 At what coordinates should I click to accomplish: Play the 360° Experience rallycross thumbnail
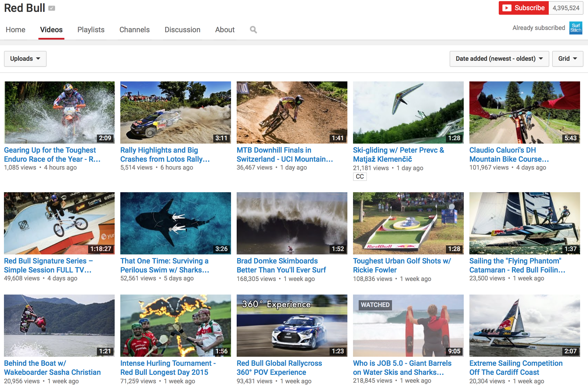[x=292, y=326]
